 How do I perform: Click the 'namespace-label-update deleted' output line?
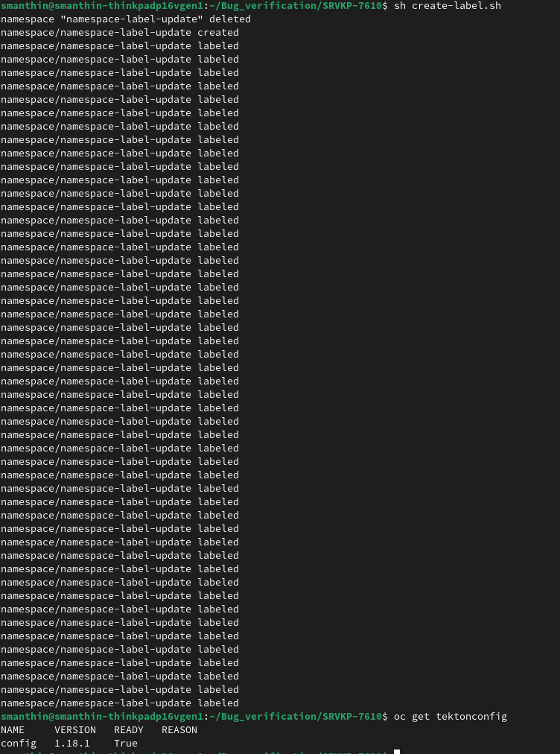point(125,19)
